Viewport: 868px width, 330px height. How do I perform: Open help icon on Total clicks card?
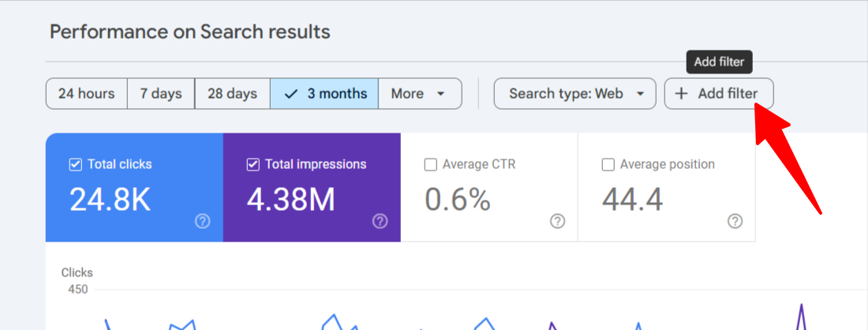click(x=203, y=222)
